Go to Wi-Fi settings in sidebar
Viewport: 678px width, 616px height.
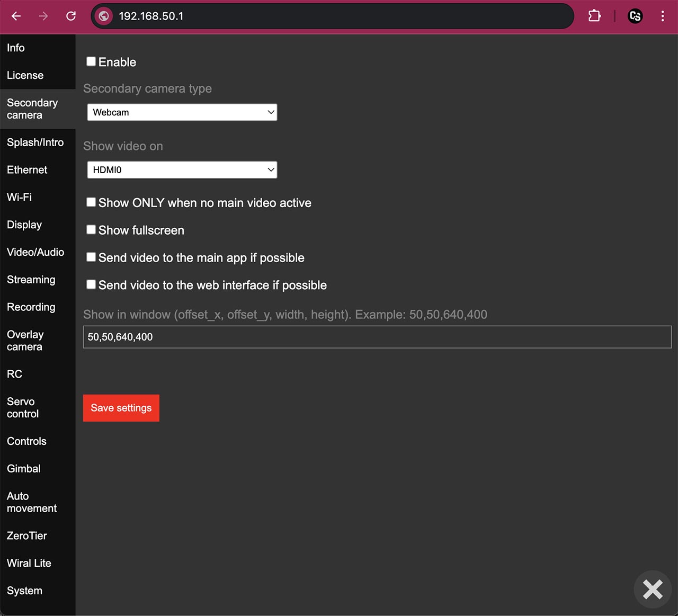coord(20,197)
